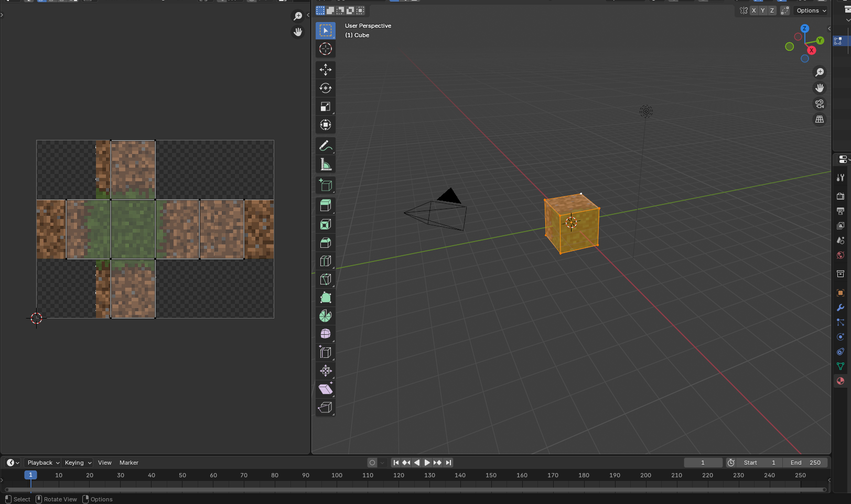The width and height of the screenshot is (851, 504).
Task: Open the timeline editor type dropdown
Action: pyautogui.click(x=13, y=463)
